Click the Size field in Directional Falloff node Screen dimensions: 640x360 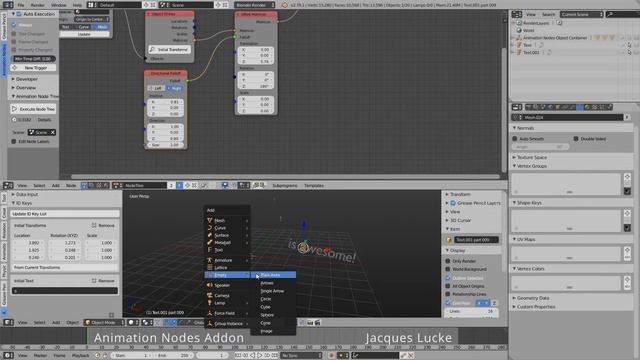(x=165, y=145)
